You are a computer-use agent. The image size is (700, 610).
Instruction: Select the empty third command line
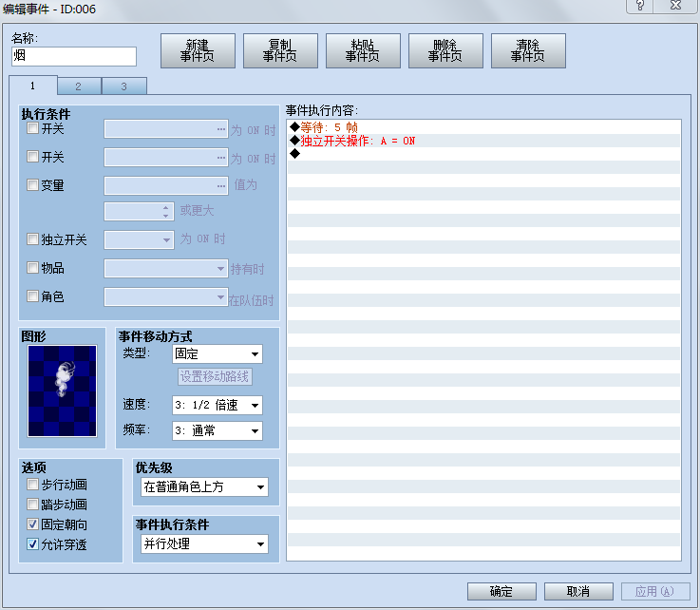[x=484, y=154]
